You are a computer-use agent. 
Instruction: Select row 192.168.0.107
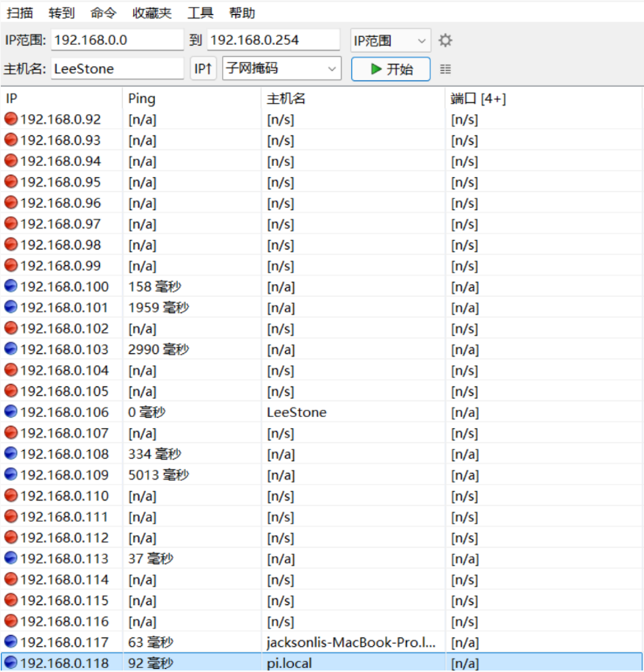(321, 433)
